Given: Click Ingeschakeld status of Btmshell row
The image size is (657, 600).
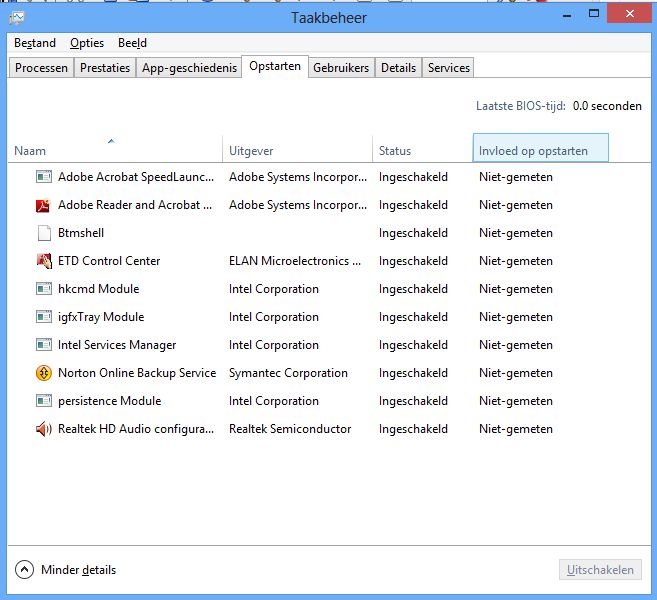Looking at the screenshot, I should [x=413, y=233].
